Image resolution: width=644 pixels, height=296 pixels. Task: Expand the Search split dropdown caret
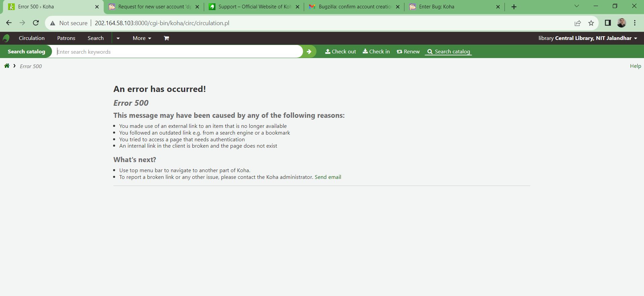click(x=118, y=38)
